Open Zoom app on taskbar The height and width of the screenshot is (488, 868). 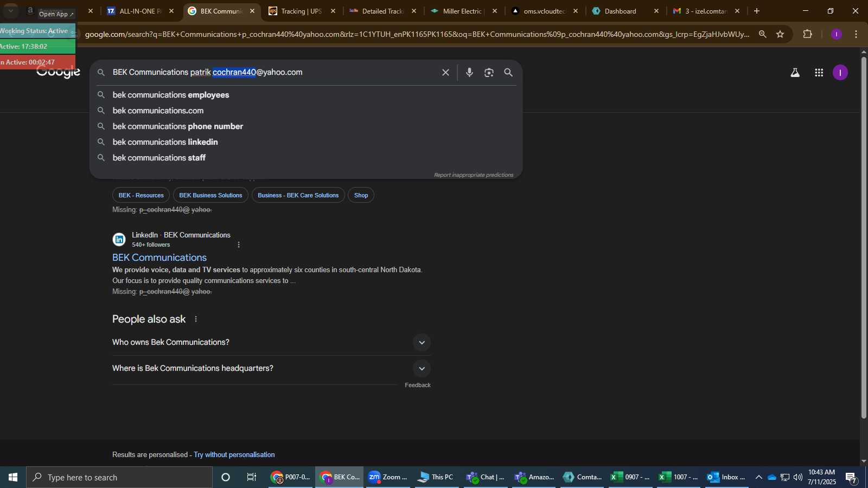[387, 477]
